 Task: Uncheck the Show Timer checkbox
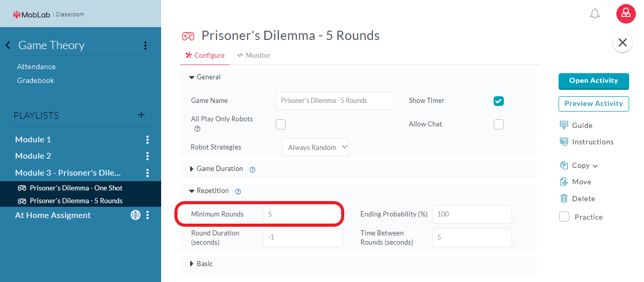[499, 101]
